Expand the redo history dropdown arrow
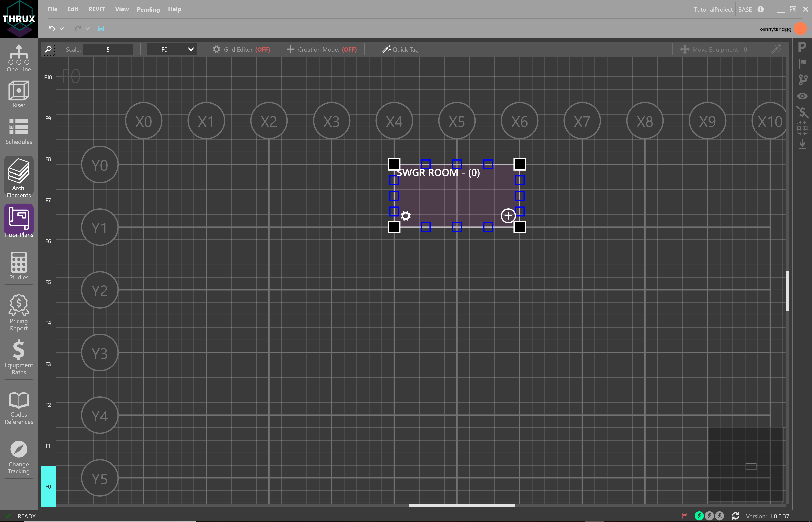The width and height of the screenshot is (812, 522). point(88,29)
